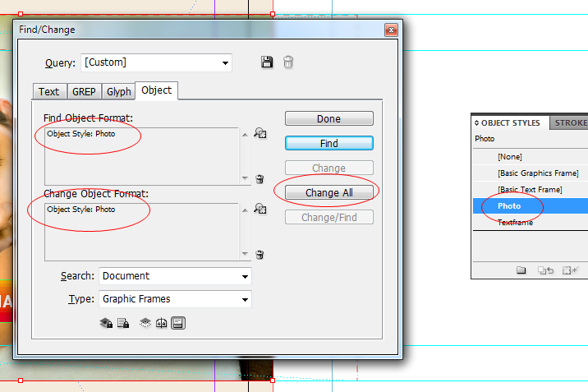Screen dimensions: 588x392
Task: Toggle Include Locked Layers option
Action: (106, 323)
